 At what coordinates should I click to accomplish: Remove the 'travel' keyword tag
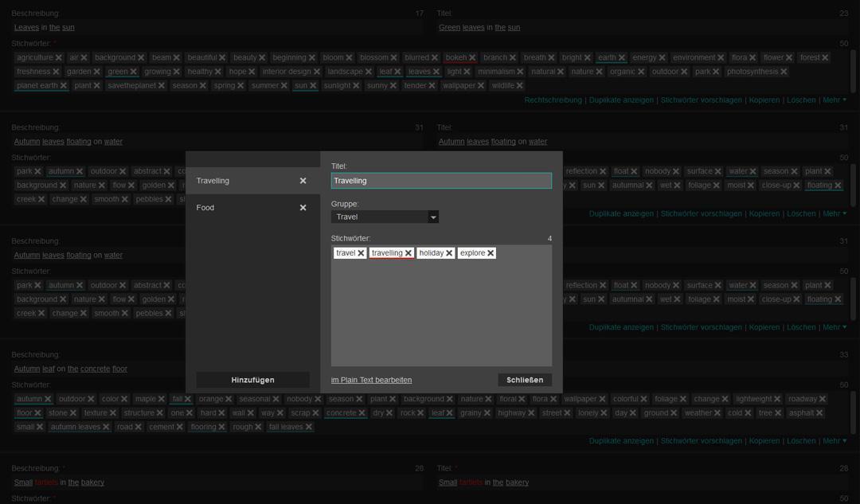pyautogui.click(x=361, y=253)
